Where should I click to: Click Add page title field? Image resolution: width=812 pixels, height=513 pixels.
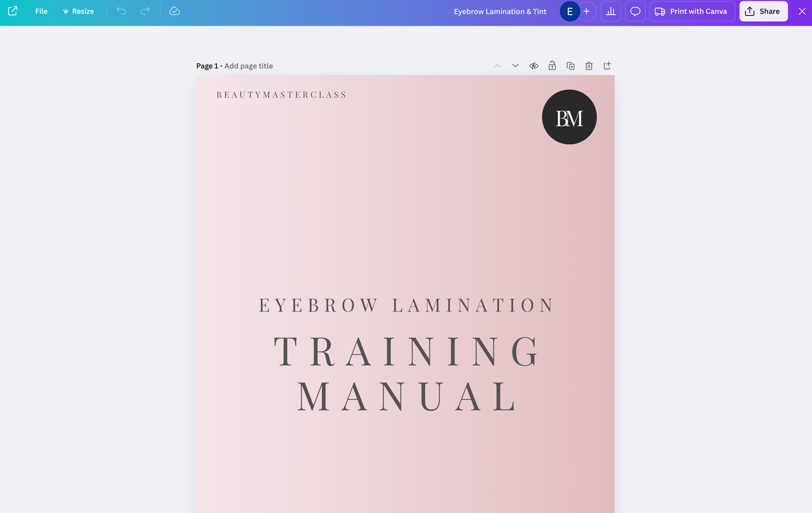[248, 66]
